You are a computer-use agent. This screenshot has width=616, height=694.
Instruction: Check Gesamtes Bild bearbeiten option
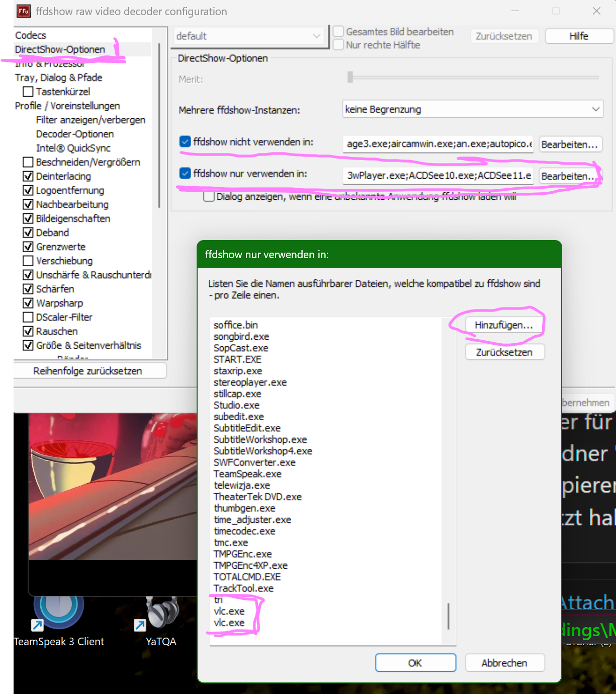338,31
